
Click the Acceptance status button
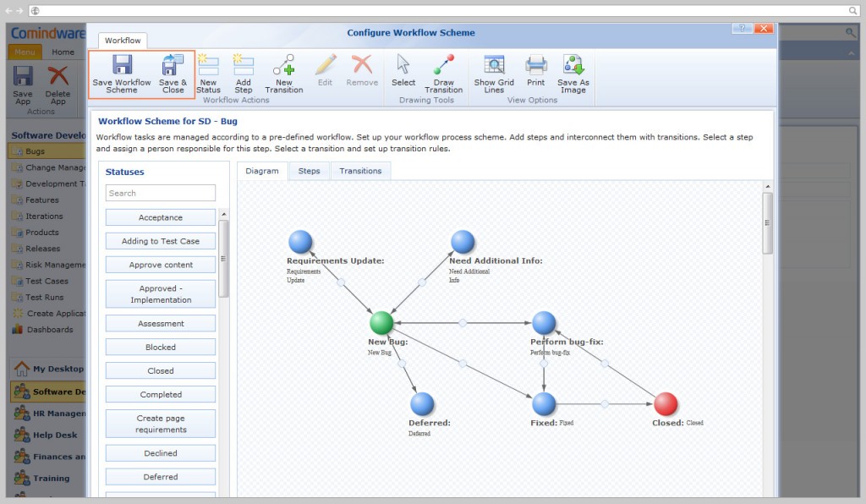tap(161, 217)
